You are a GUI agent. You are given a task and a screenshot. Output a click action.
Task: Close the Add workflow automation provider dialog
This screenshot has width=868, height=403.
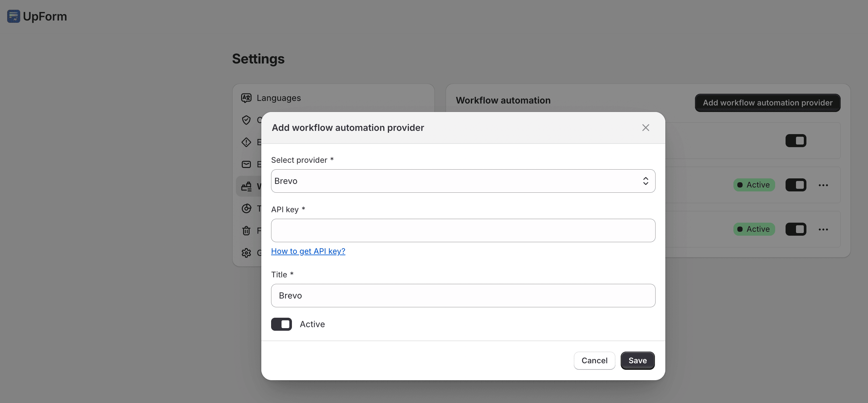click(645, 128)
